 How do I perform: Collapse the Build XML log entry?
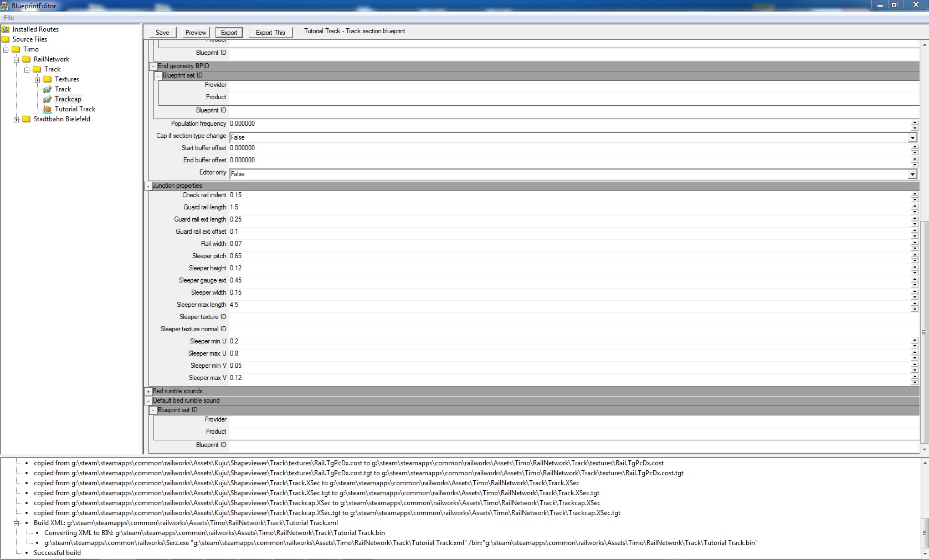(x=17, y=523)
